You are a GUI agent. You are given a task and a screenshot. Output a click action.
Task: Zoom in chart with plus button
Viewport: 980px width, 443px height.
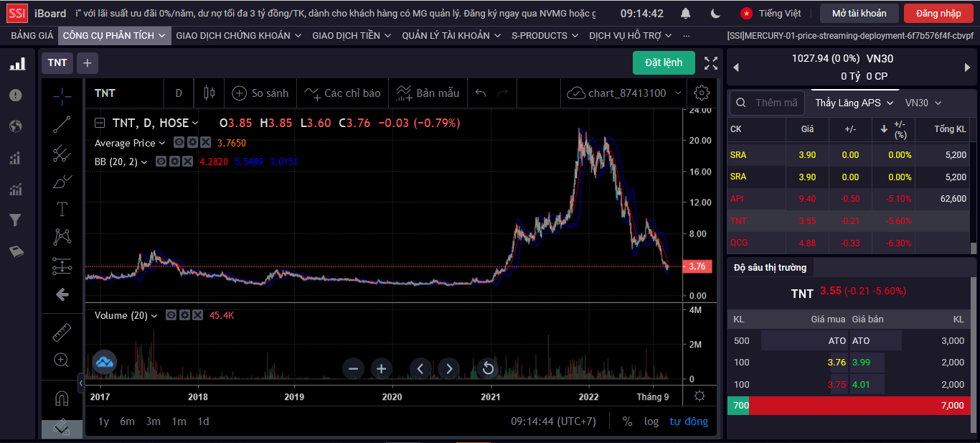382,369
